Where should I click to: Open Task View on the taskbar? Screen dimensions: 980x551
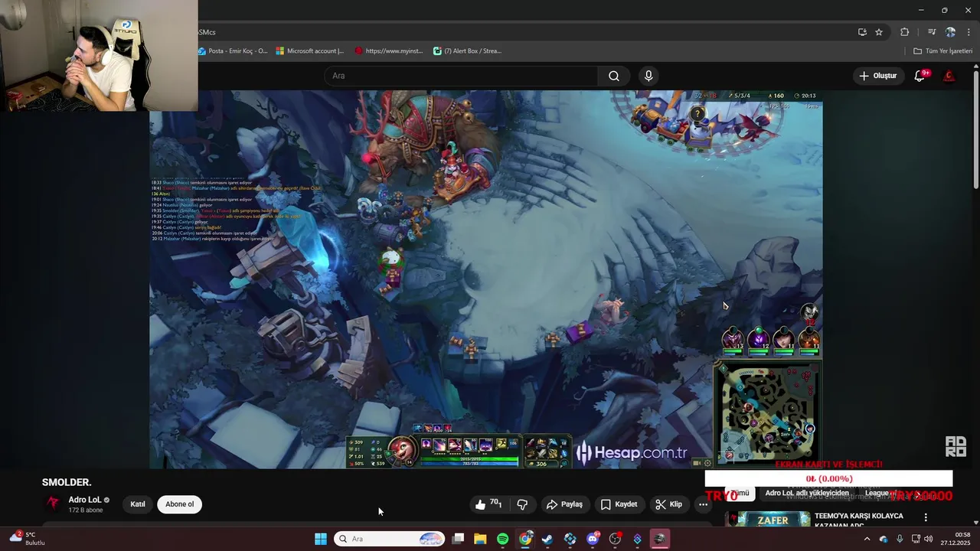click(458, 539)
